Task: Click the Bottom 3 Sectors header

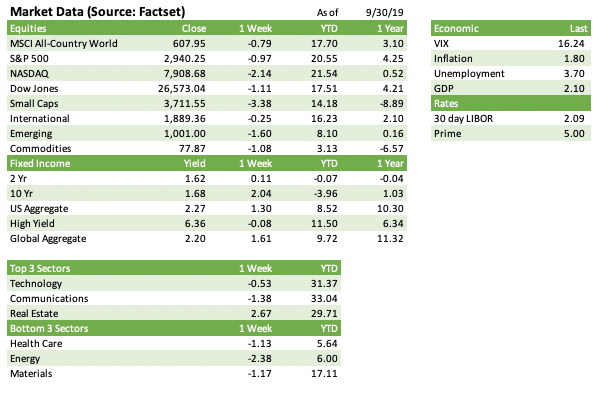Action: coord(49,329)
